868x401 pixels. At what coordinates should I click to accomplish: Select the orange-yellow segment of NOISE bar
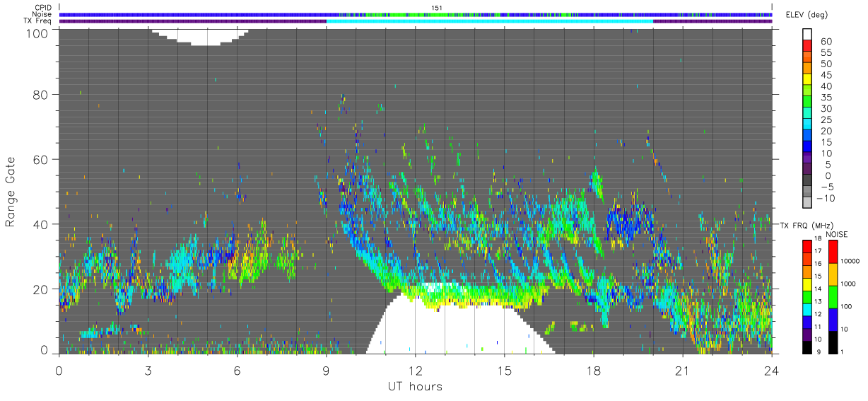click(x=833, y=274)
